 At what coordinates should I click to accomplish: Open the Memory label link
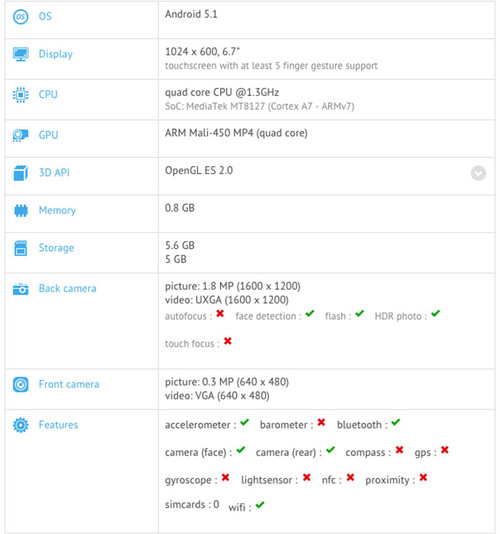click(57, 210)
